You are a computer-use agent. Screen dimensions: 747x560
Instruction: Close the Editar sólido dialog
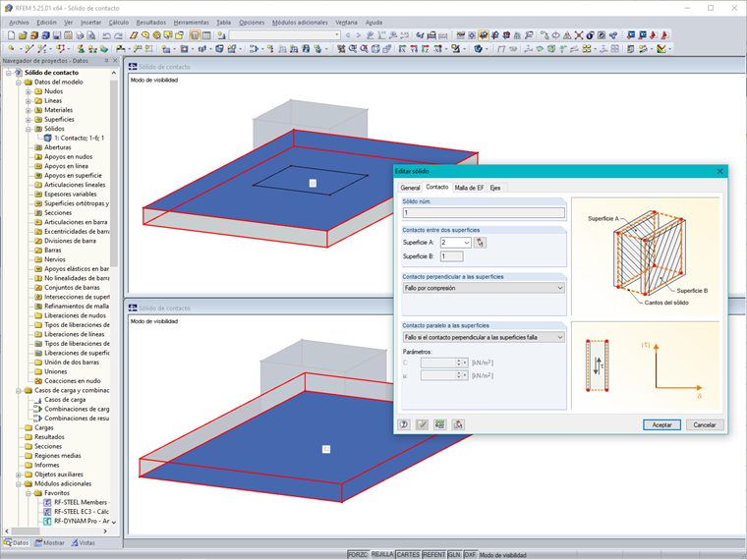[x=719, y=171]
